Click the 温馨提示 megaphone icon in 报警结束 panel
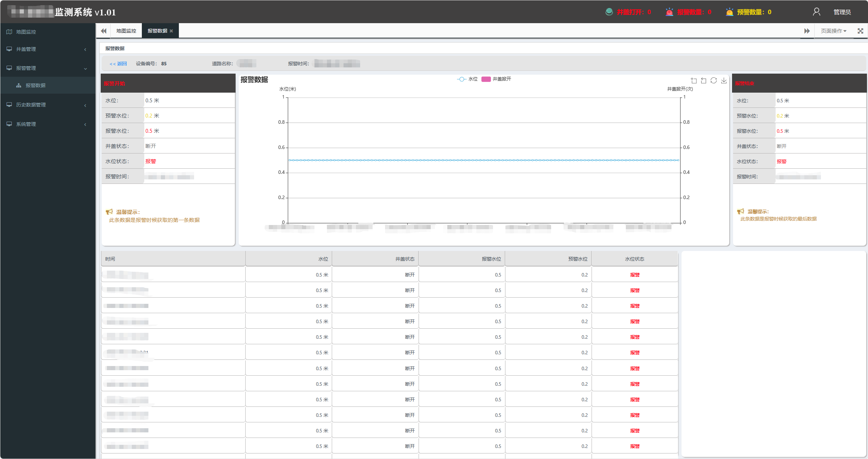 (741, 212)
